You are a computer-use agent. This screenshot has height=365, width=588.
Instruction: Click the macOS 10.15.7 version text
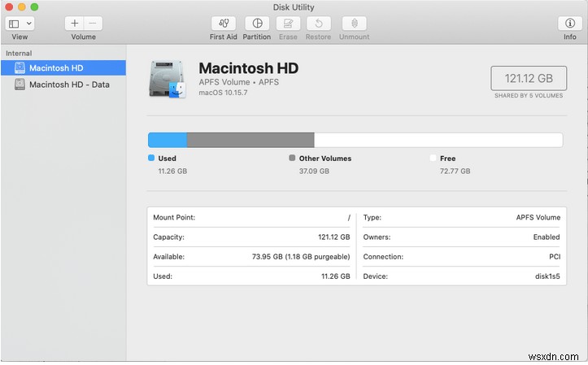(x=223, y=93)
